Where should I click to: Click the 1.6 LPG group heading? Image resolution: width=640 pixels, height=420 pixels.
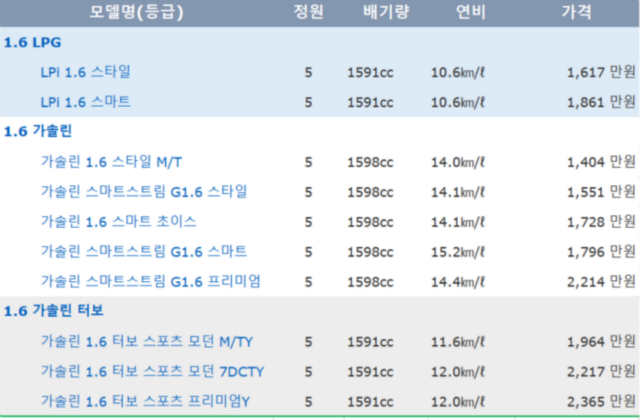coord(32,42)
